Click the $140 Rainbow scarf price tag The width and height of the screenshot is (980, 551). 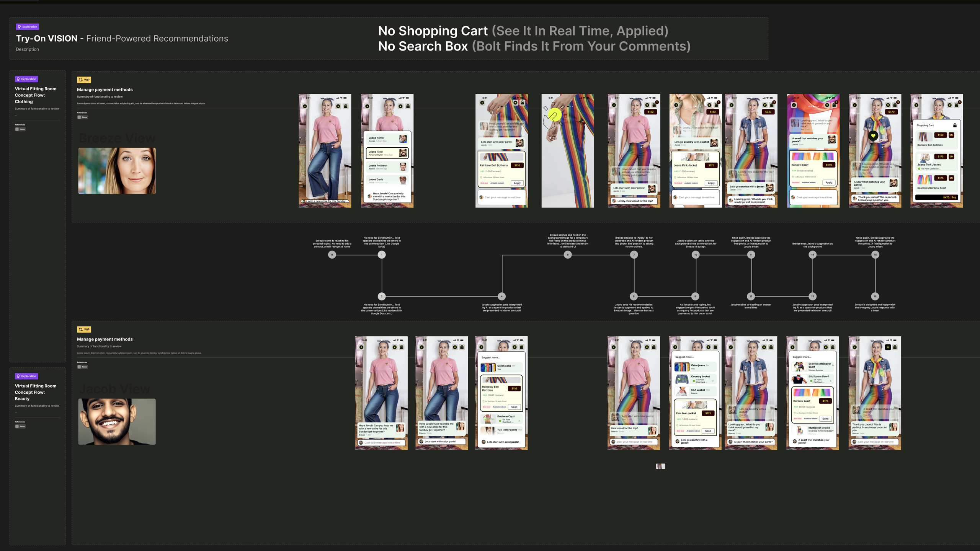coord(829,165)
